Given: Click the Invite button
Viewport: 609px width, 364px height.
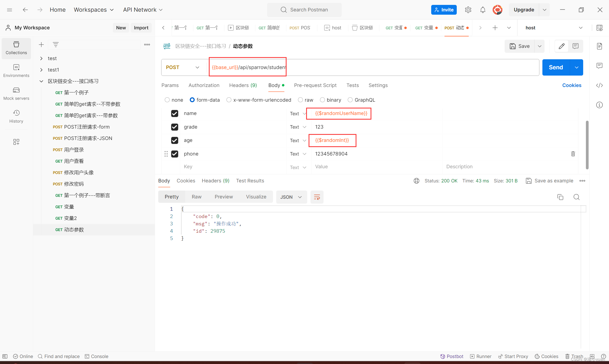Looking at the screenshot, I should click(x=444, y=10).
